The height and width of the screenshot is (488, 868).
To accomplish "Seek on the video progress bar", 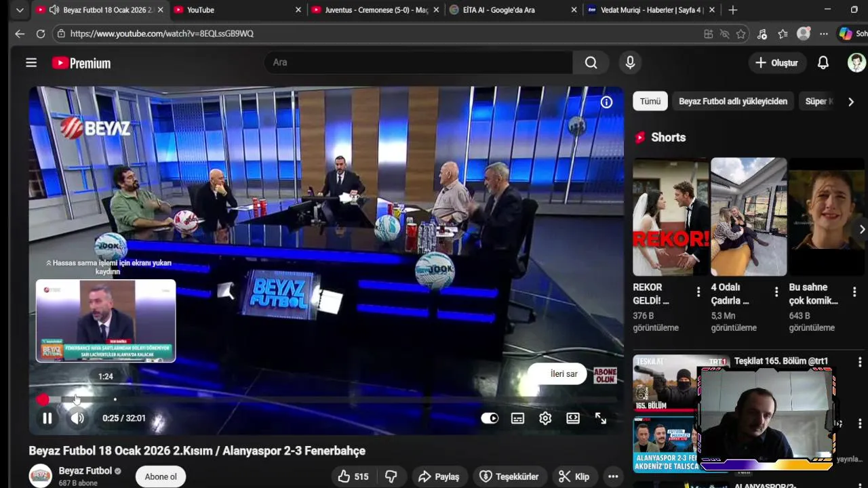I will [x=325, y=400].
